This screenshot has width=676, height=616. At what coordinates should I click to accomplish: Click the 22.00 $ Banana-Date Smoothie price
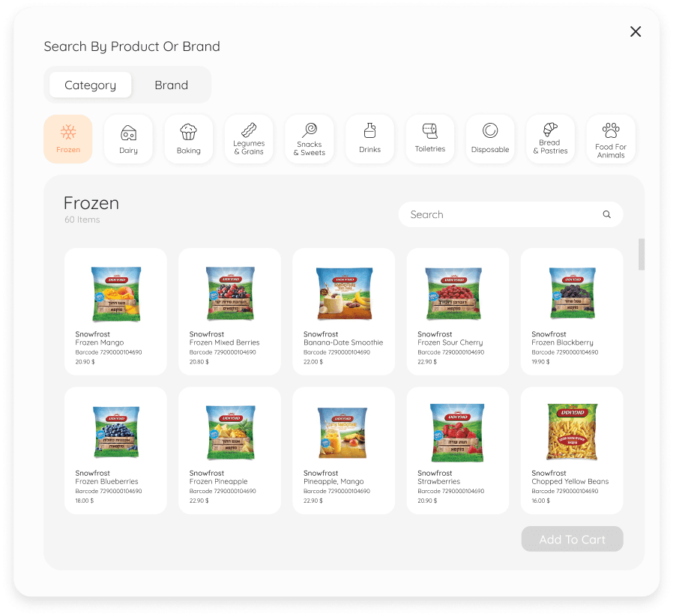pos(313,362)
